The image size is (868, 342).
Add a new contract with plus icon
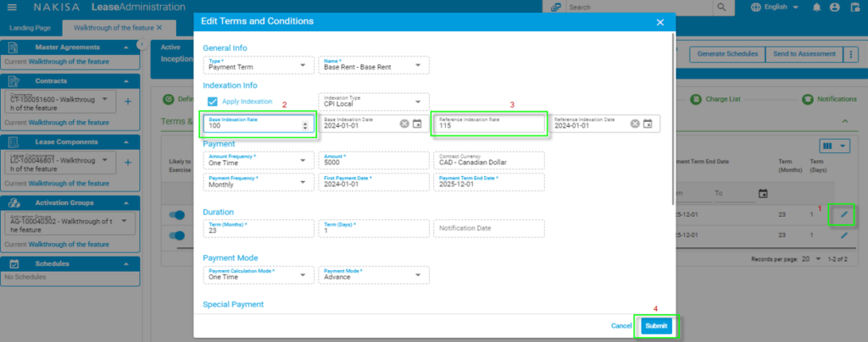[x=128, y=102]
